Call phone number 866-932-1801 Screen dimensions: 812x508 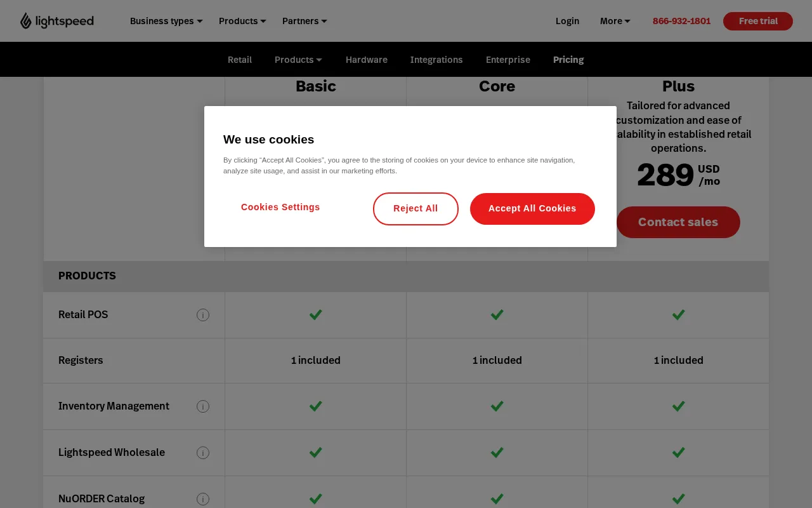click(681, 21)
